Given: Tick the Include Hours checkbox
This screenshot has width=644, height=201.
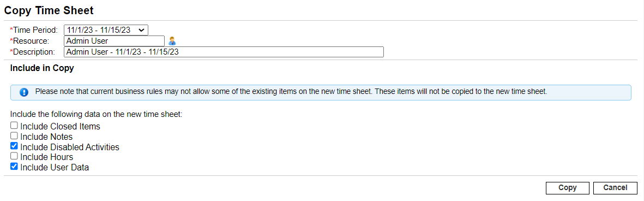Looking at the screenshot, I should (x=14, y=156).
